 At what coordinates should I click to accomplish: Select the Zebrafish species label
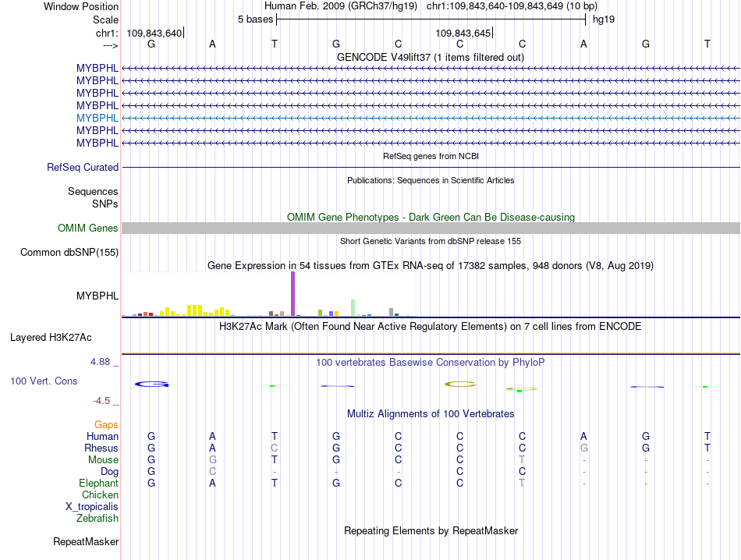pyautogui.click(x=97, y=519)
